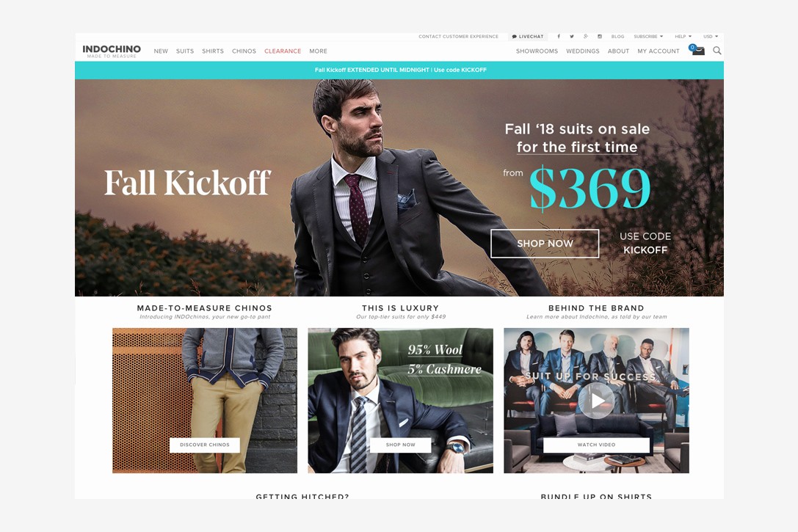Screen dimensions: 798x532
Task: Click the Shop Now hero button
Action: [x=545, y=244]
